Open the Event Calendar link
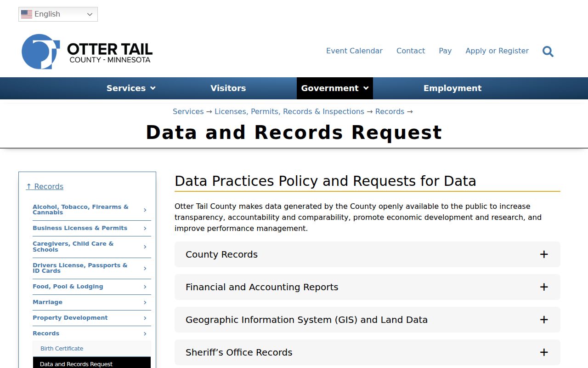 pos(354,51)
